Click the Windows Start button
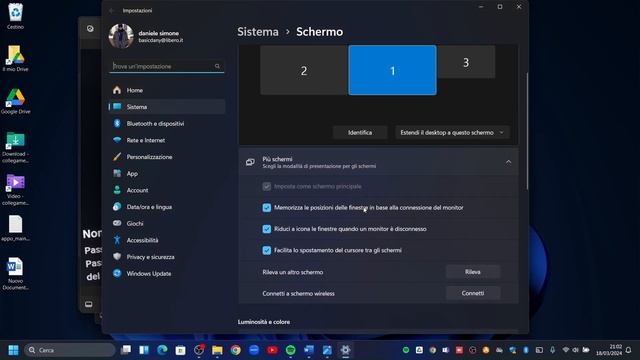 pyautogui.click(x=13, y=350)
